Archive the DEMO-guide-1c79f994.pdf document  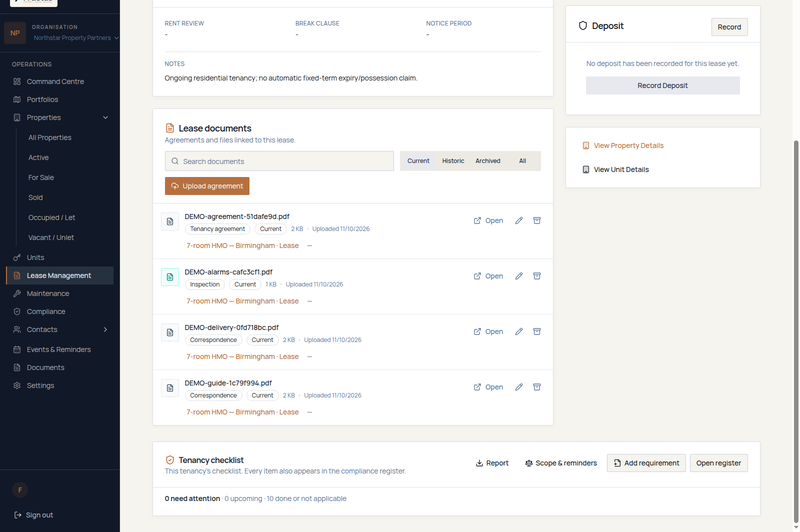[537, 387]
